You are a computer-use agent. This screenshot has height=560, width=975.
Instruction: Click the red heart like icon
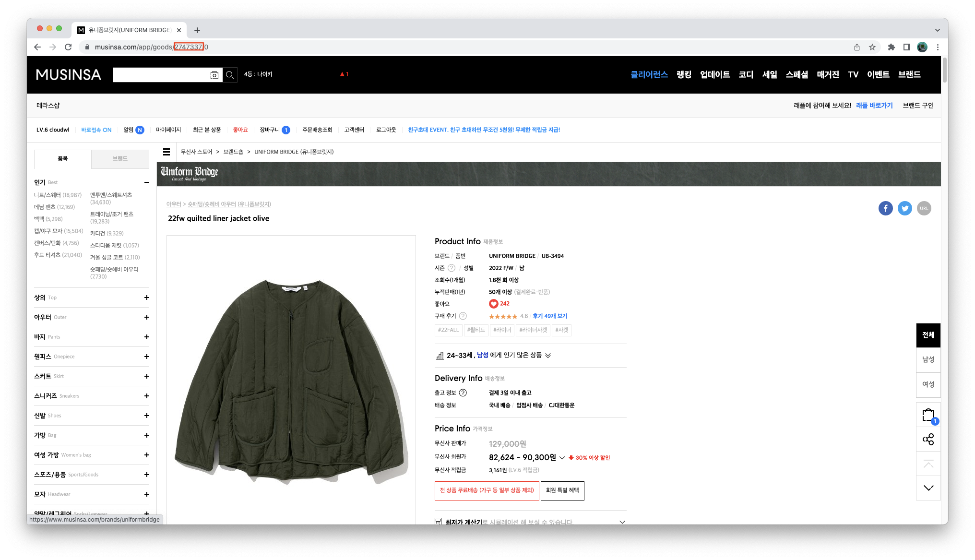click(x=493, y=304)
